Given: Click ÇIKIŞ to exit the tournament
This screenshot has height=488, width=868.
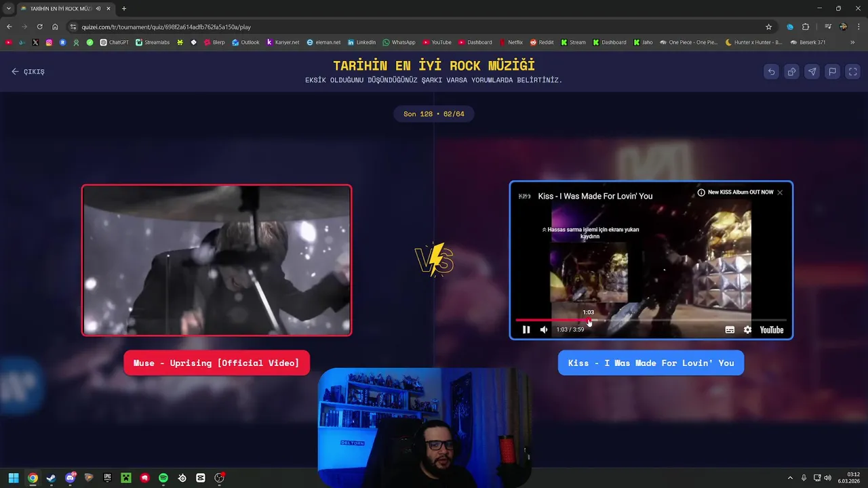Looking at the screenshot, I should point(28,71).
